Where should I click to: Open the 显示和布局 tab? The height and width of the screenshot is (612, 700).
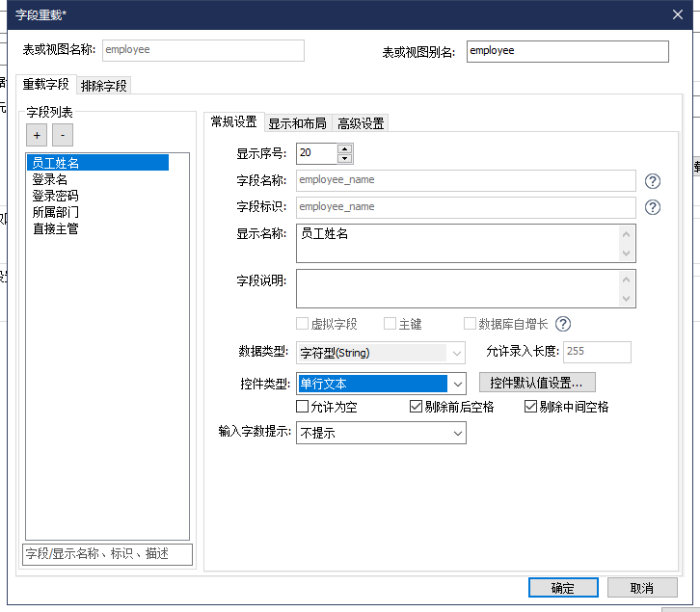(296, 122)
